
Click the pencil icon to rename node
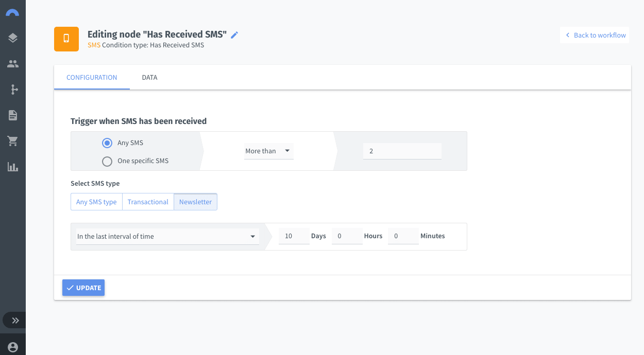click(234, 34)
